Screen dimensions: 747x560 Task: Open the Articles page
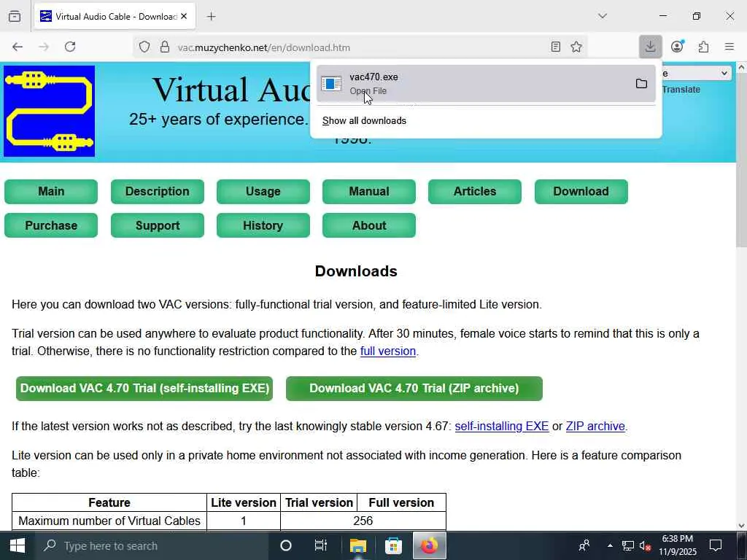click(x=474, y=192)
